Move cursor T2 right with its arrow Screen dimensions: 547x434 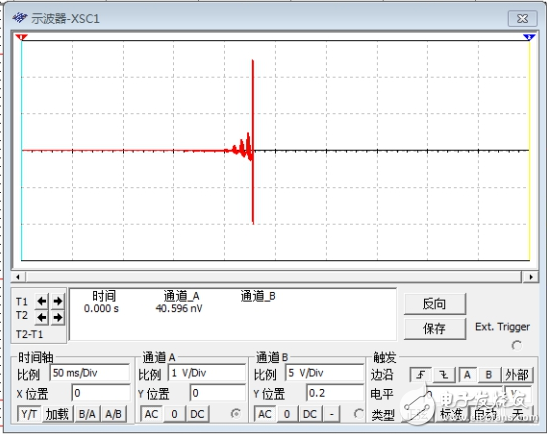[58, 317]
